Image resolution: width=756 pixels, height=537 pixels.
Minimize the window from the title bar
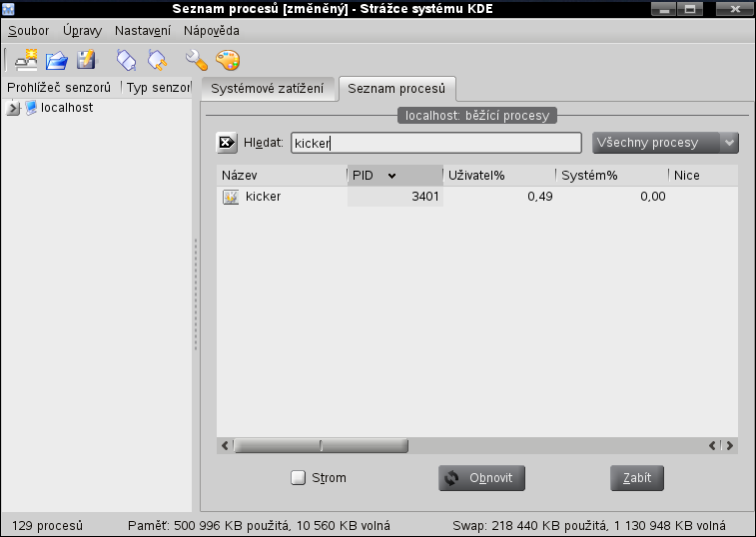click(x=664, y=9)
